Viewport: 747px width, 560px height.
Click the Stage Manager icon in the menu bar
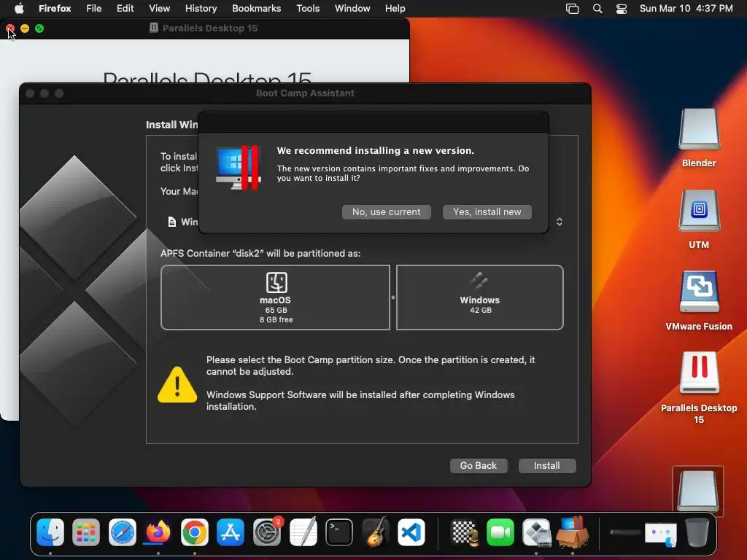point(572,9)
